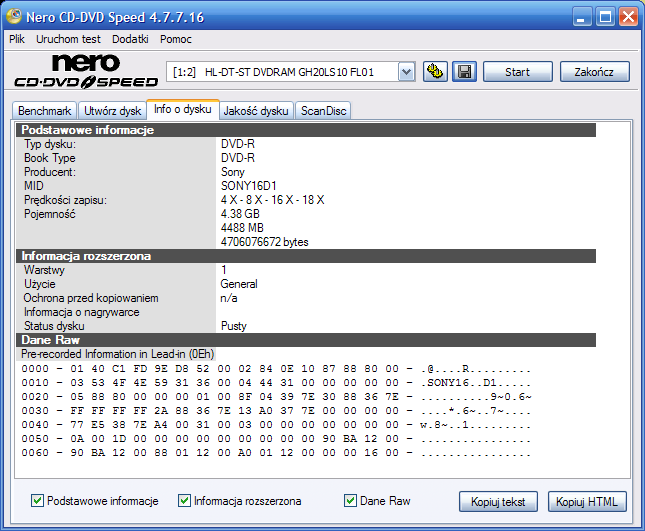Click Kopiuj tekst button
Image resolution: width=645 pixels, height=531 pixels.
498,502
